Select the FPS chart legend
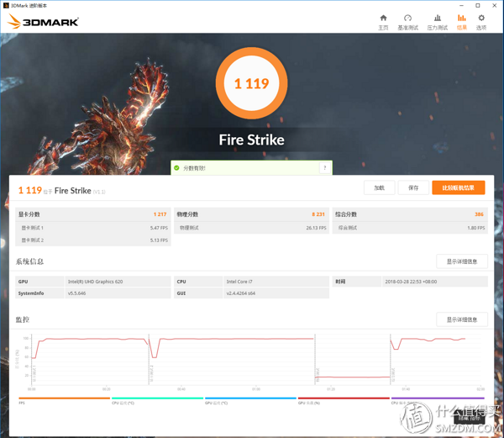The height and width of the screenshot is (438, 504). (64, 400)
